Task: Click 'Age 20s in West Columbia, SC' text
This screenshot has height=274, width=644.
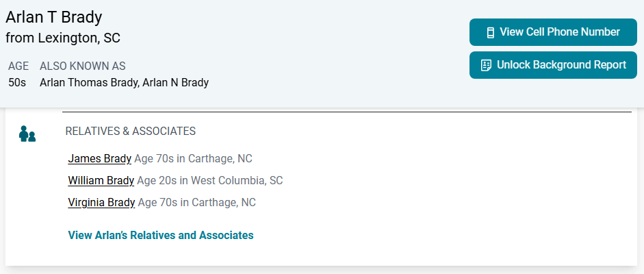Action: [x=210, y=181]
